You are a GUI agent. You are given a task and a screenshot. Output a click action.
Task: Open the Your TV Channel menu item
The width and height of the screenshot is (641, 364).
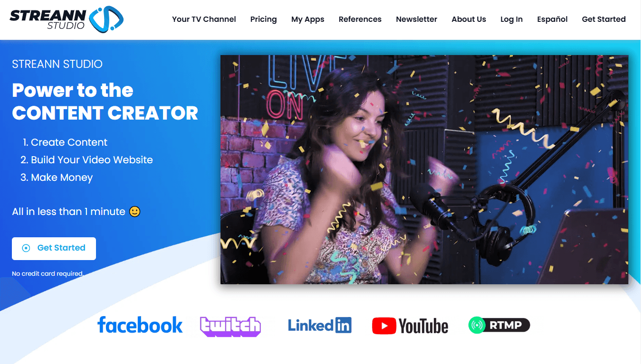pos(204,19)
